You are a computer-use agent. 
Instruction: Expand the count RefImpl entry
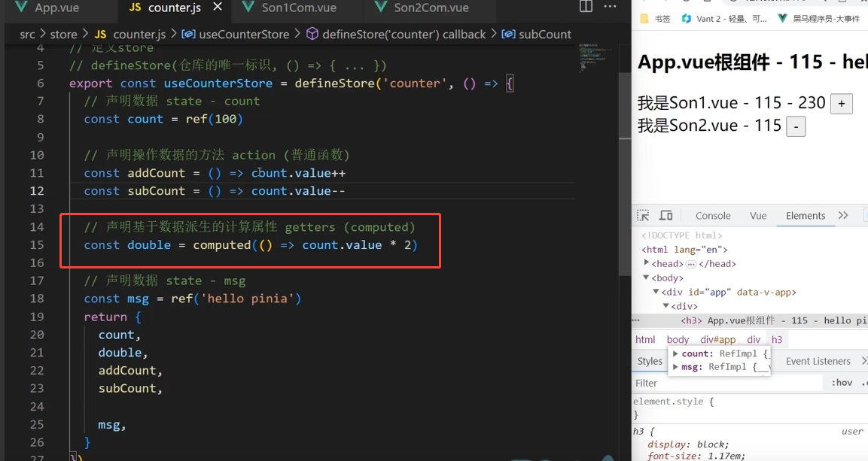point(675,353)
